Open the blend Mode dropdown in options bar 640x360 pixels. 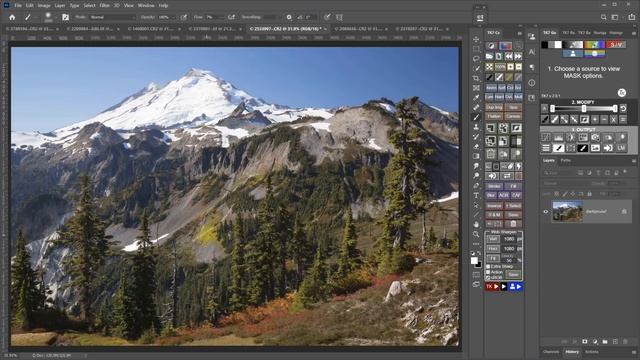point(112,17)
